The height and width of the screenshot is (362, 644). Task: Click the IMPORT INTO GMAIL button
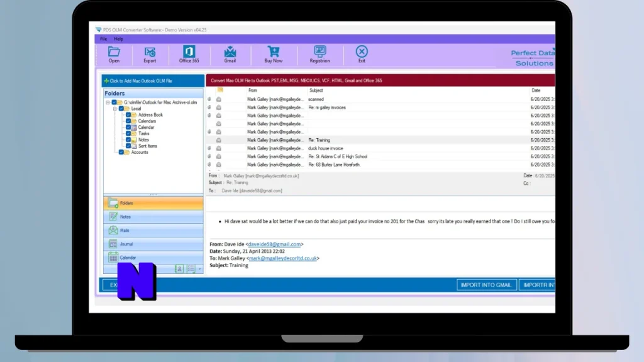(x=486, y=285)
